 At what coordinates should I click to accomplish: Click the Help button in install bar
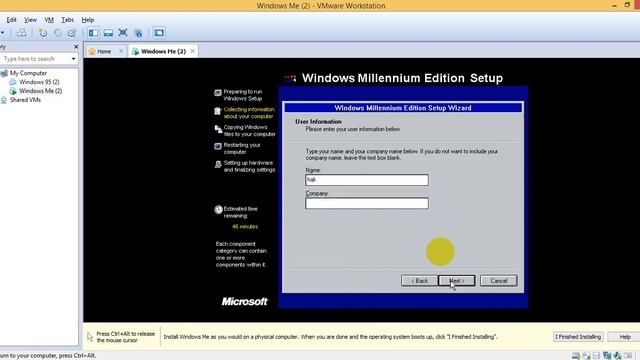coord(625,337)
